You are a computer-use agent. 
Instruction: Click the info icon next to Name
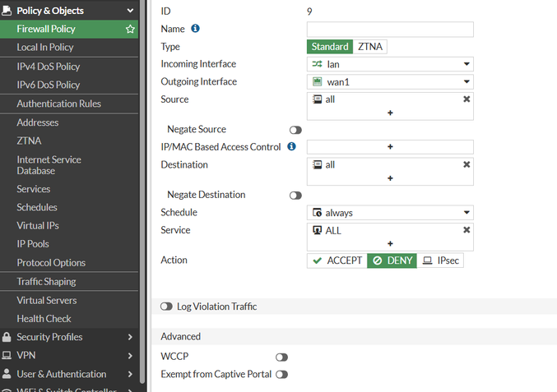click(196, 29)
